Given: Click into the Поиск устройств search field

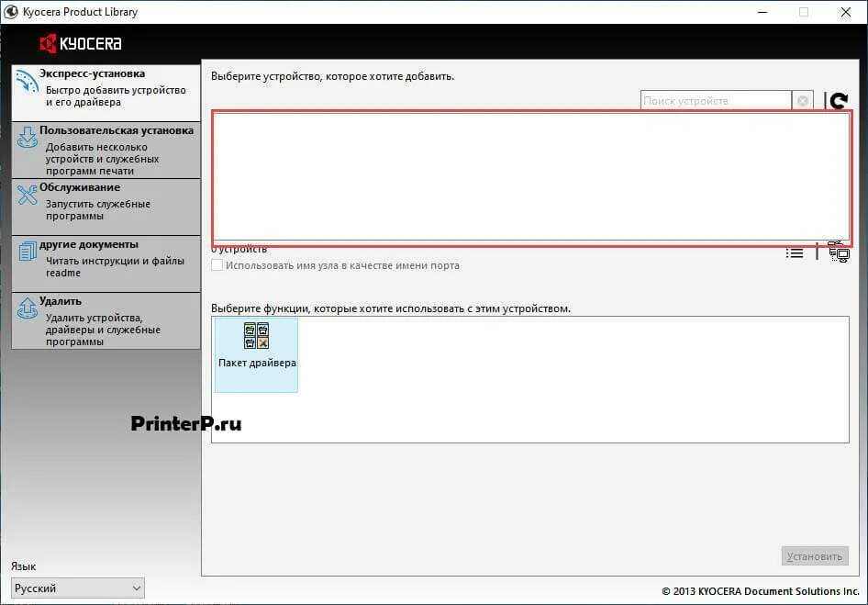Looking at the screenshot, I should click(716, 101).
